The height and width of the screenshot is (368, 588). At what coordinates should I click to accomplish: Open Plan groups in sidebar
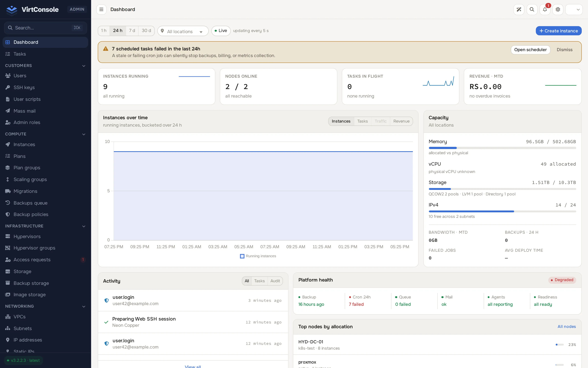click(45, 168)
